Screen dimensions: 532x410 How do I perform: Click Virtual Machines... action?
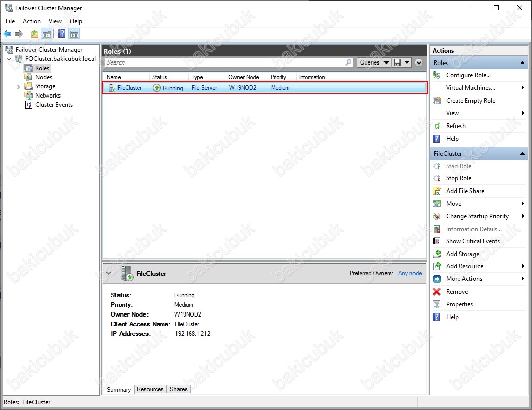click(470, 88)
